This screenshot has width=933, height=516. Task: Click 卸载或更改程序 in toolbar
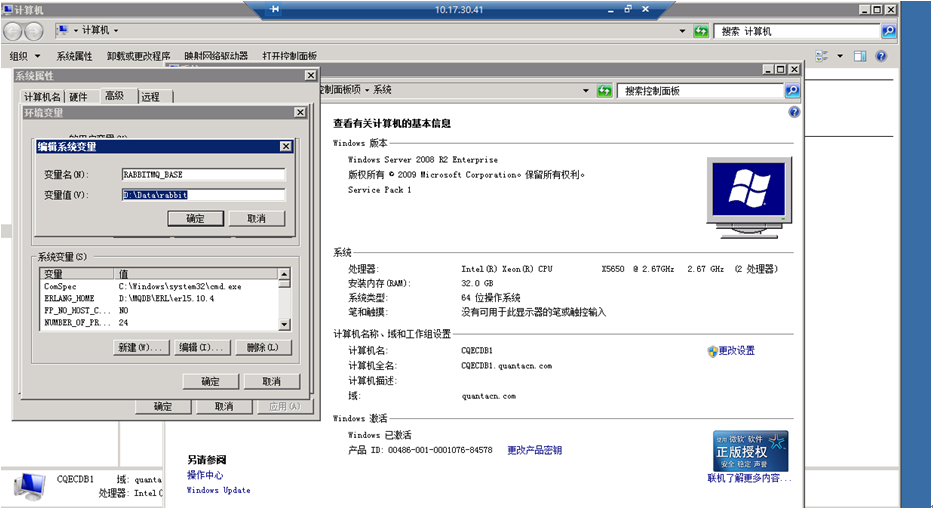pos(139,56)
